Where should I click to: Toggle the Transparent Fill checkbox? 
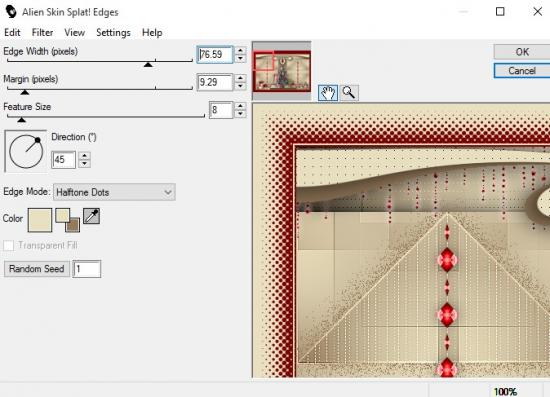(8, 245)
